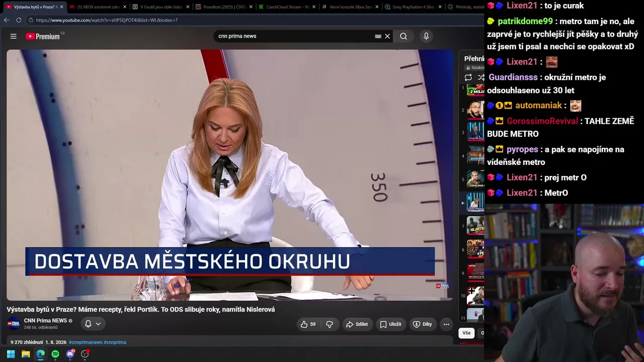Click the Uložit save button
The image size is (644, 362).
[390, 324]
